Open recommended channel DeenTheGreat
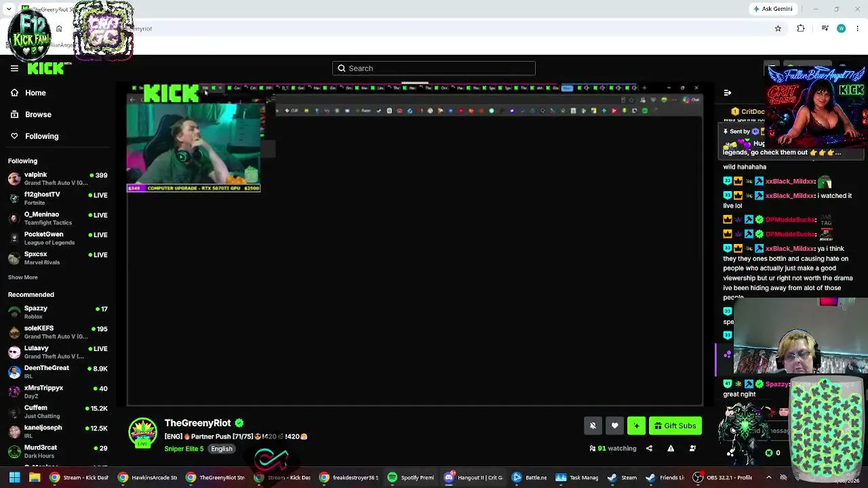Image resolution: width=868 pixels, height=488 pixels. 58,372
